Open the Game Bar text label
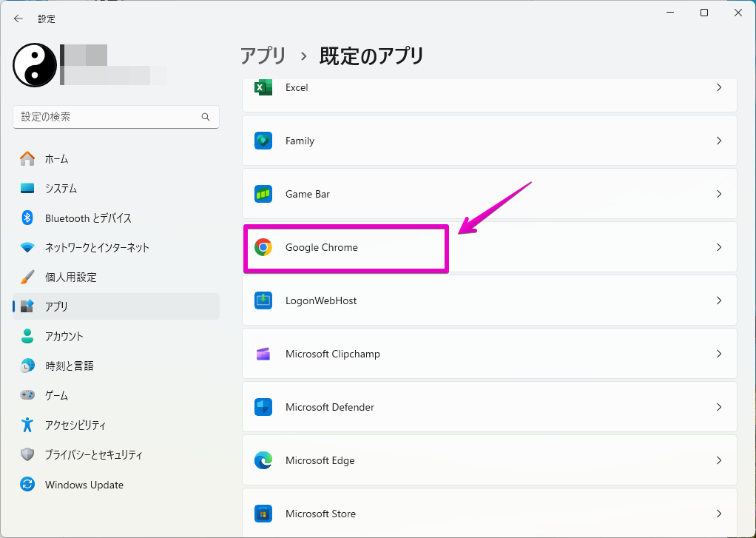Screen dimensions: 756x538 (x=308, y=194)
